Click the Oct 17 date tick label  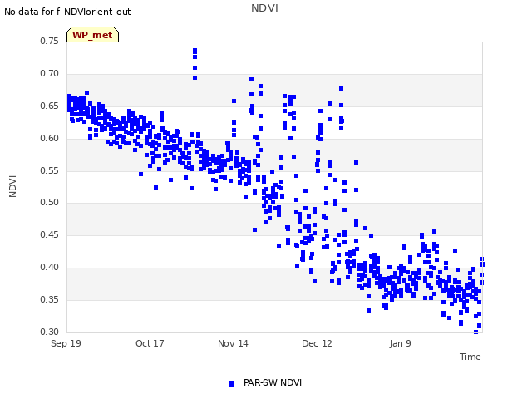tap(150, 343)
